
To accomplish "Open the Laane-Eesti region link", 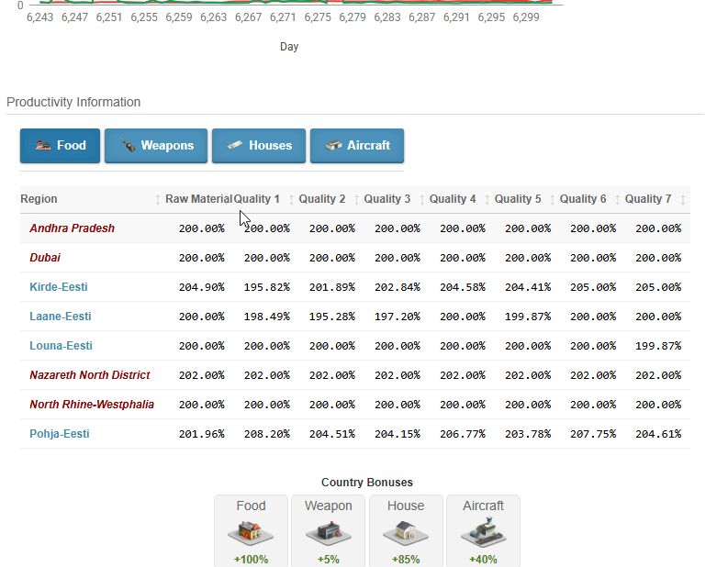I will 61,317.
